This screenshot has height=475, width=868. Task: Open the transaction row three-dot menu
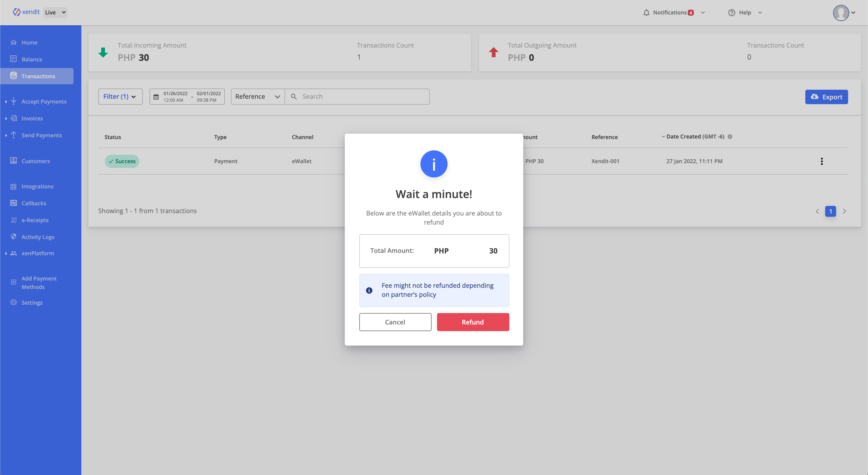coord(822,161)
